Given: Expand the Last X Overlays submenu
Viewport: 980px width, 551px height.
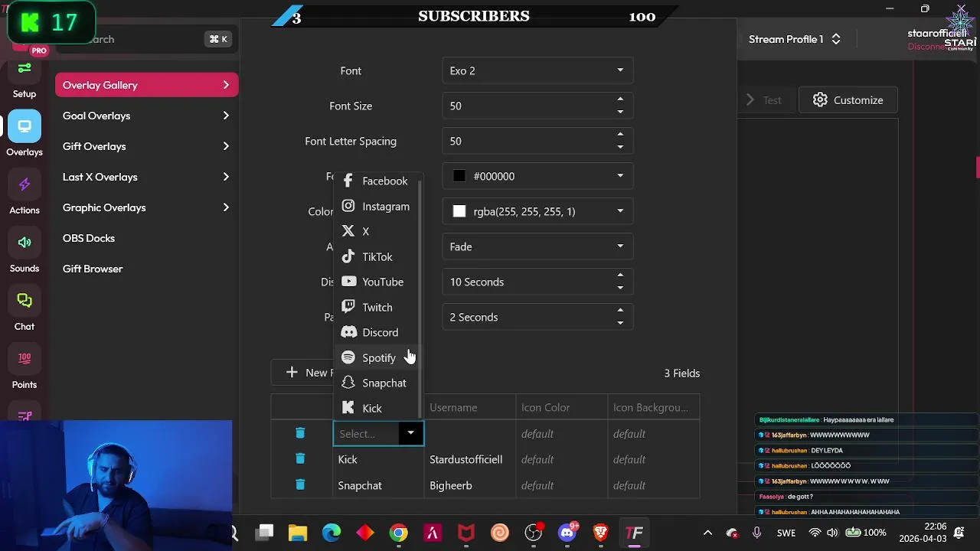Looking at the screenshot, I should click(146, 177).
